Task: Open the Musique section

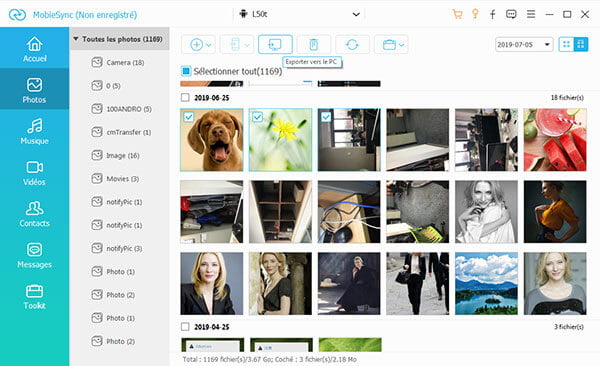Action: (x=34, y=131)
